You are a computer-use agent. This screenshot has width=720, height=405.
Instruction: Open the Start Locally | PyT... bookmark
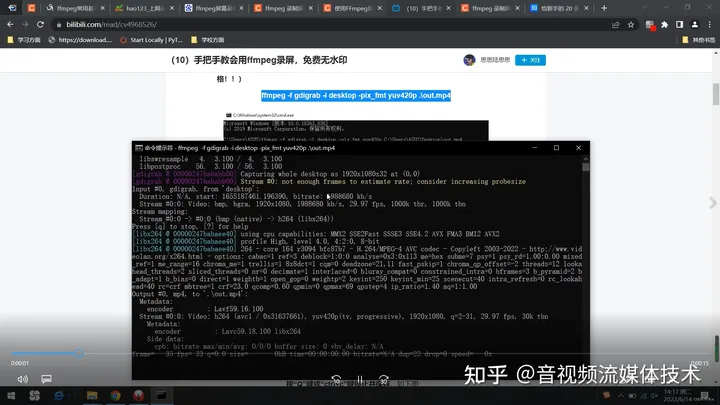151,40
